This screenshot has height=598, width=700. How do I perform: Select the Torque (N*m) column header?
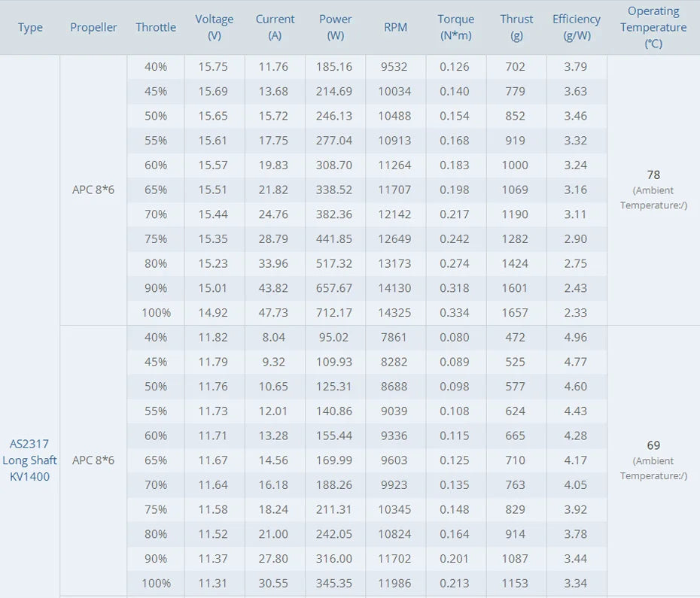456,27
